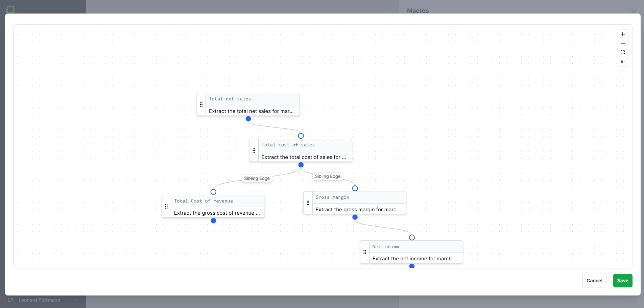Select the Total Cost of revenue node title
Viewport: 644px width, 308px height.
(204, 201)
